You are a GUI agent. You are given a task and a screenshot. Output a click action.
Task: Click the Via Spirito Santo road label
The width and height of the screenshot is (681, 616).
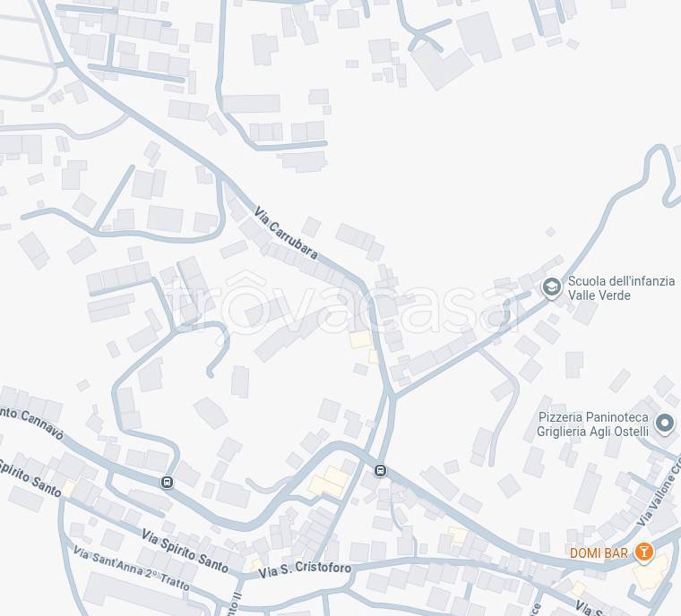point(185,551)
